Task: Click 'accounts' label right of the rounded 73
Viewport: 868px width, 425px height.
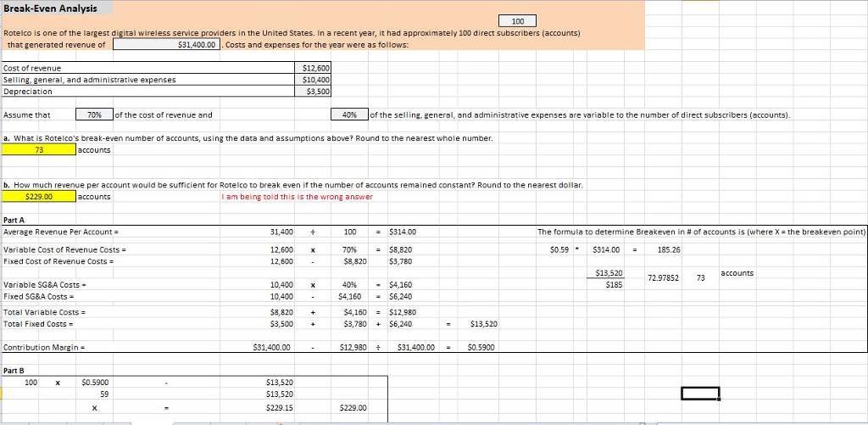Action: [x=737, y=272]
